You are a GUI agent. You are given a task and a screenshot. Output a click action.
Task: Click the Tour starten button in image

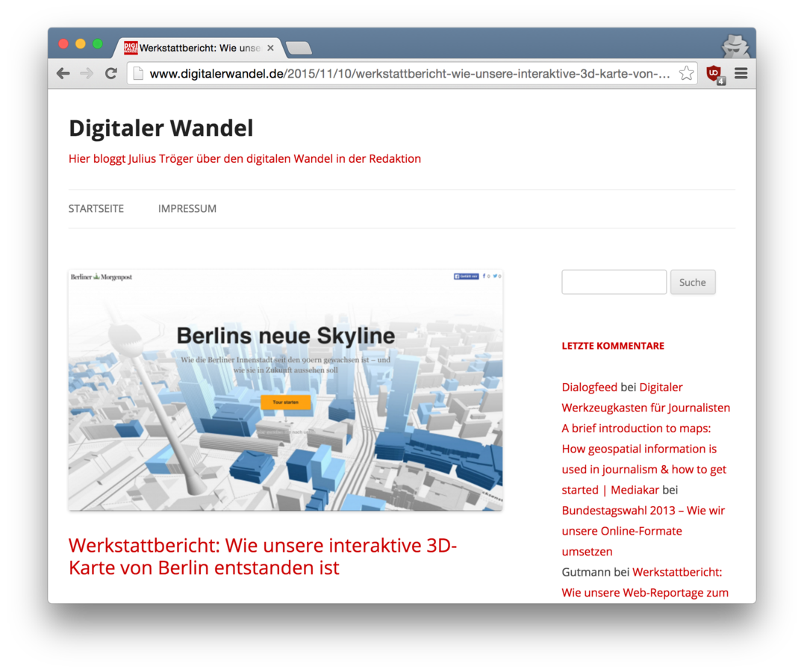click(x=286, y=402)
